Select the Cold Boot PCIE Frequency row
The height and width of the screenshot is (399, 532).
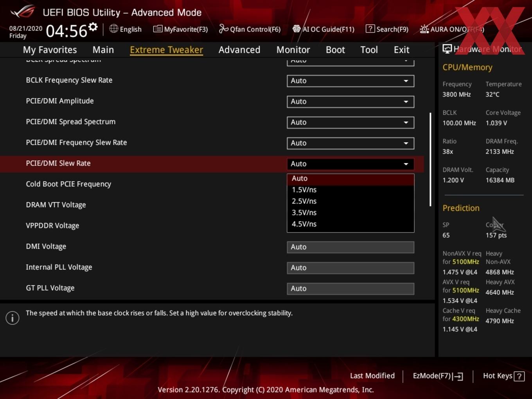212,184
